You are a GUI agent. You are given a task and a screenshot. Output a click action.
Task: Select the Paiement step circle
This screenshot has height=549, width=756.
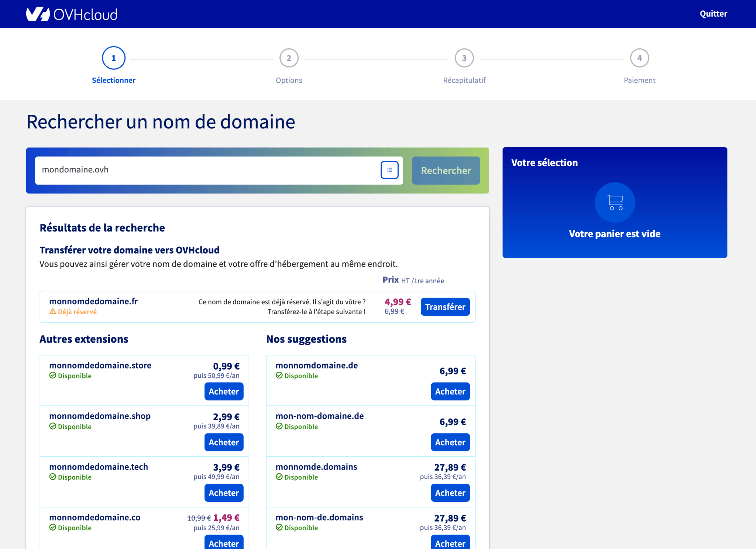[x=639, y=58]
